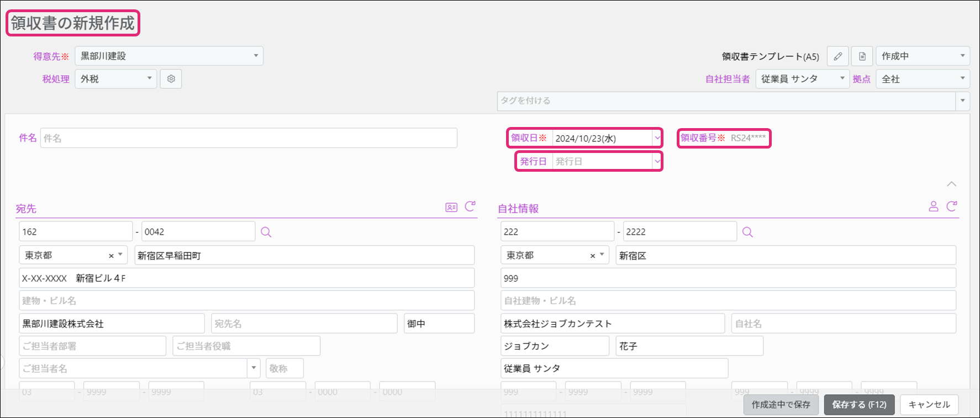980x418 pixels.
Task: Click the person icon in 自社情報 section
Action: 933,207
